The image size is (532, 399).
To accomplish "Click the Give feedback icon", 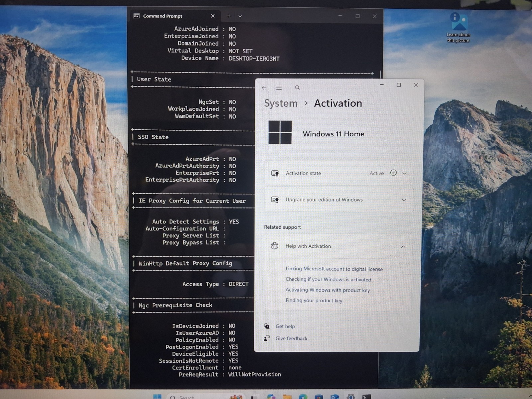I will coord(267,338).
